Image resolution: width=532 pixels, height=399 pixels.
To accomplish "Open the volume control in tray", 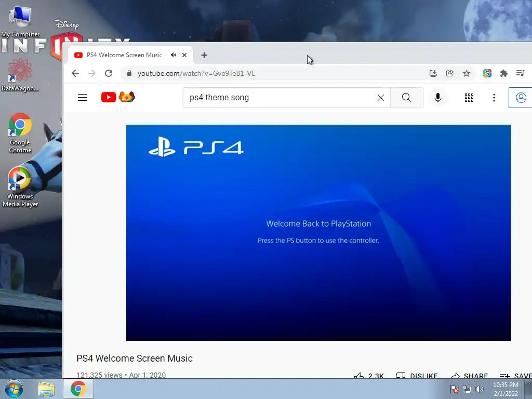I will [x=480, y=389].
